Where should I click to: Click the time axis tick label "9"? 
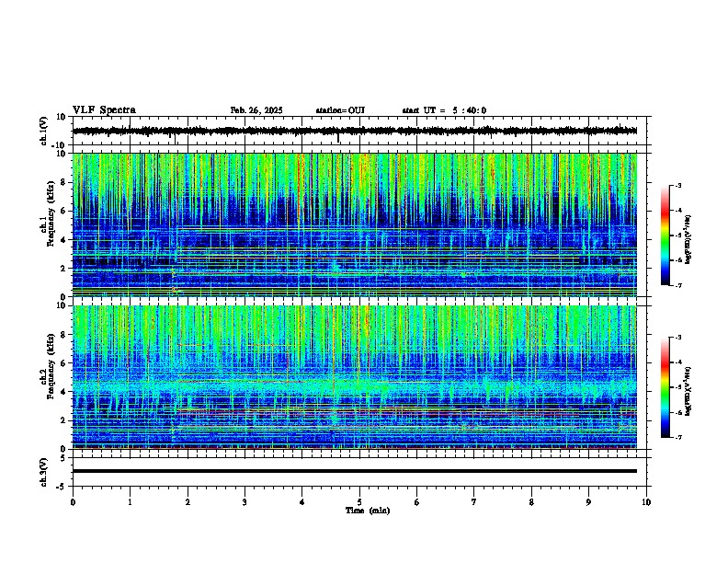click(588, 502)
